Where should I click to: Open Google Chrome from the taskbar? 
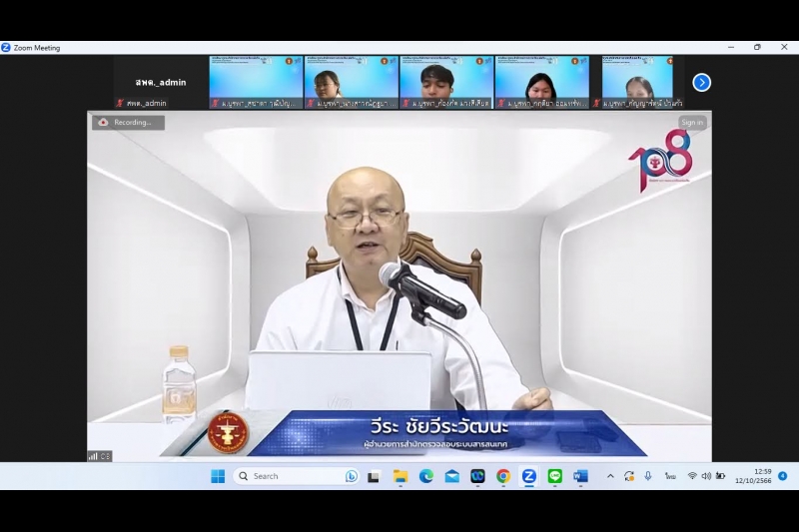point(503,476)
